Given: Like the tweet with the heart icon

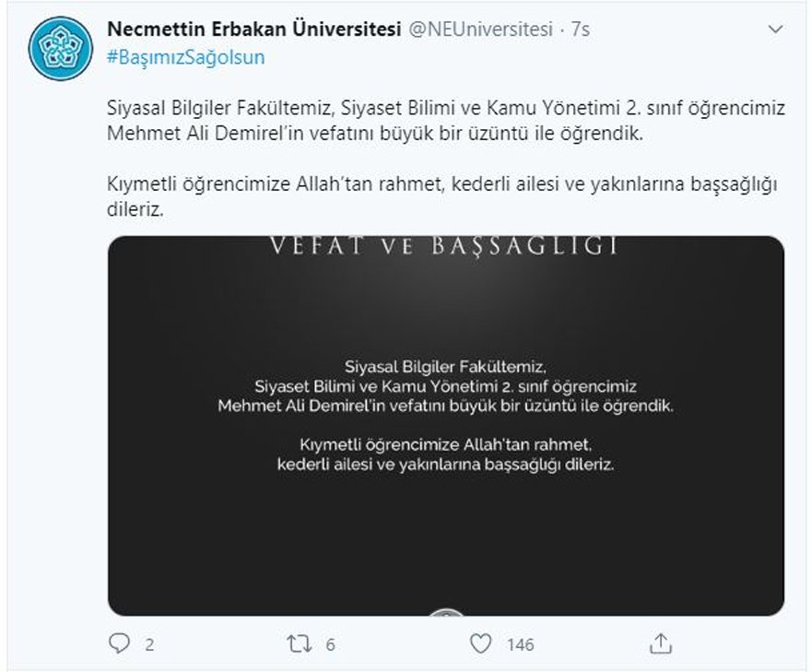Looking at the screenshot, I should [x=480, y=643].
